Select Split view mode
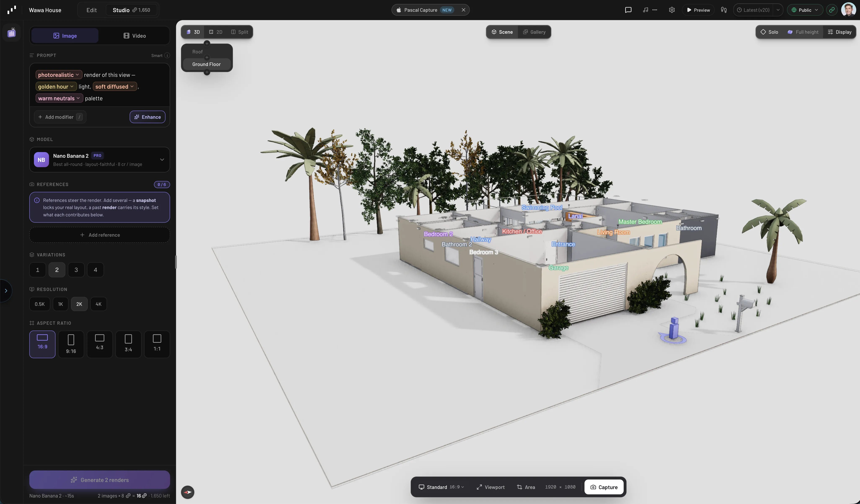860x504 pixels. (239, 32)
